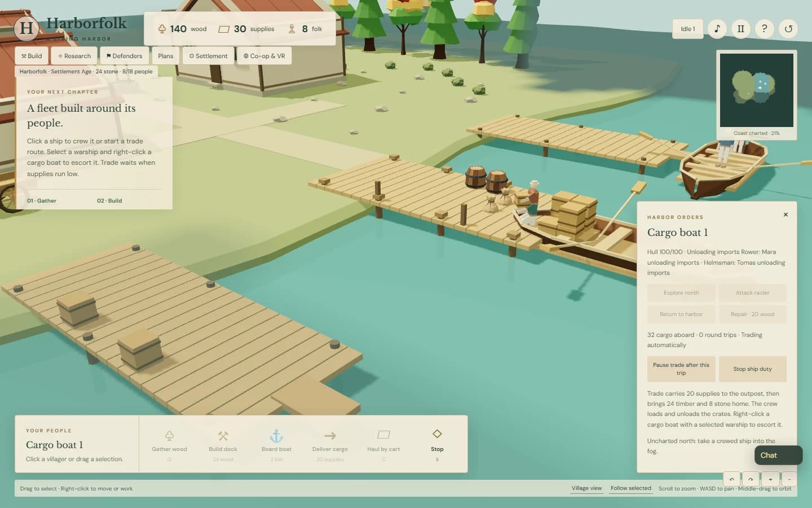812x508 pixels.
Task: Pause the game with the pause icon
Action: pyautogui.click(x=741, y=29)
